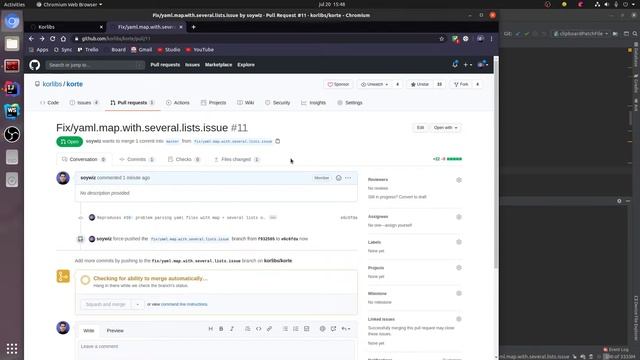Apply bold formatting in comment editor
Viewport: 640px width, 360px height.
[x=221, y=329]
